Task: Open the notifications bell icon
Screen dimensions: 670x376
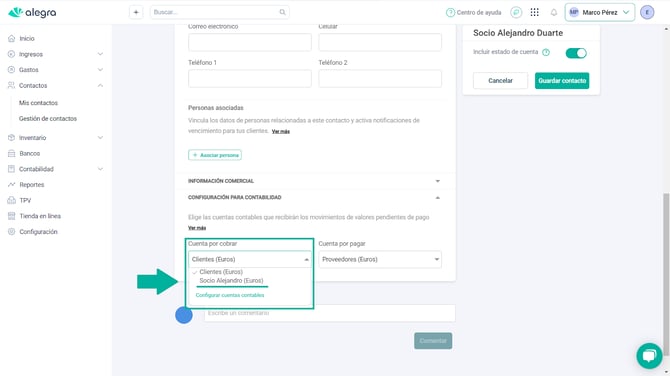Action: 554,12
